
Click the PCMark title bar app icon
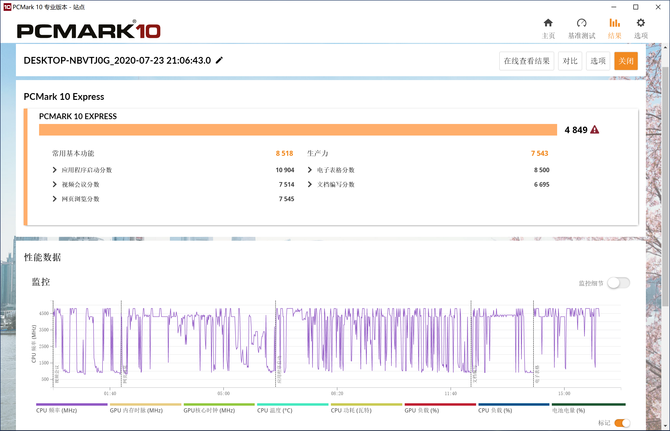(7, 6)
